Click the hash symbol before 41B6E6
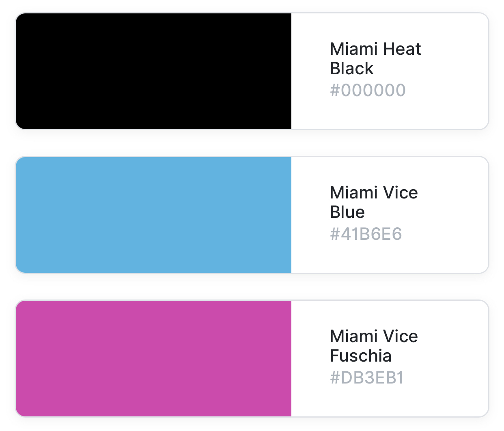This screenshot has height=431, width=504. click(x=335, y=234)
